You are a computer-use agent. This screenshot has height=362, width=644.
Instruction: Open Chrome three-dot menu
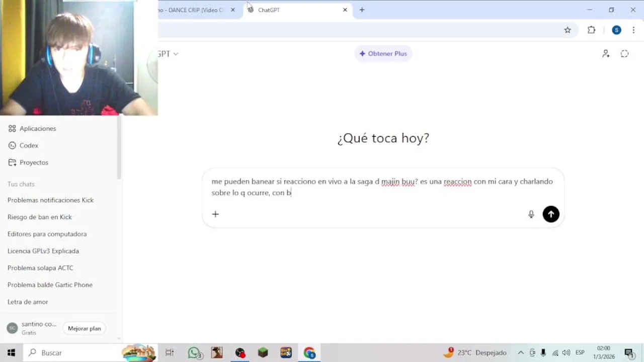pyautogui.click(x=633, y=30)
